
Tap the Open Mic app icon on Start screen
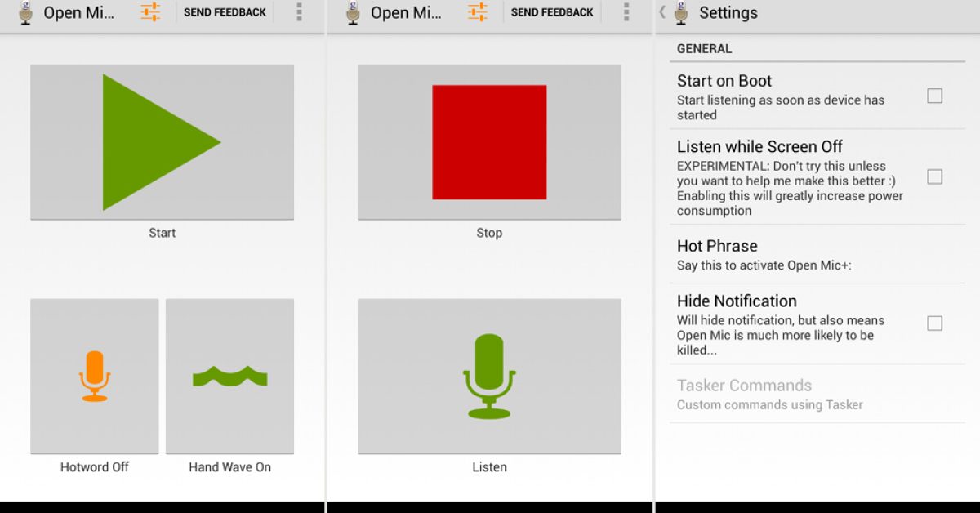pyautogui.click(x=25, y=12)
